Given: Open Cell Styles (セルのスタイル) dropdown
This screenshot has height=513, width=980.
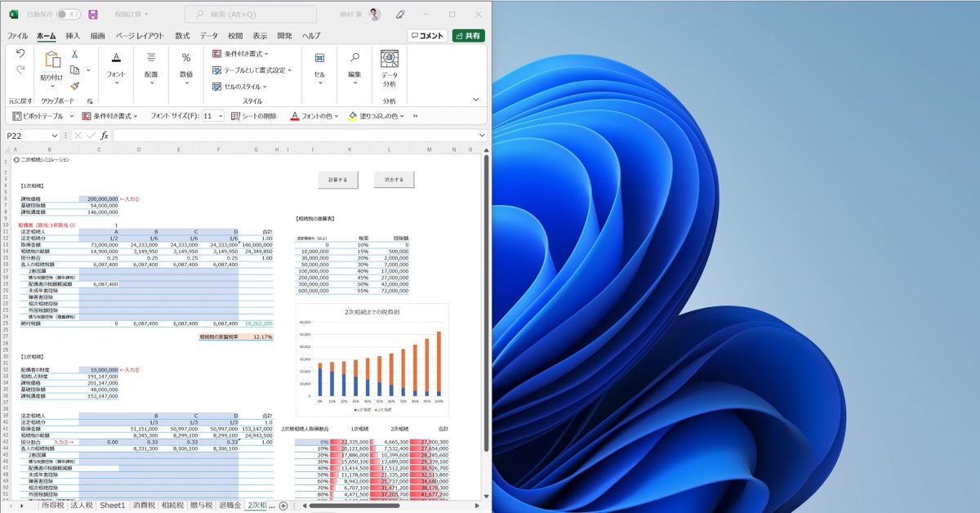Looking at the screenshot, I should pos(239,87).
